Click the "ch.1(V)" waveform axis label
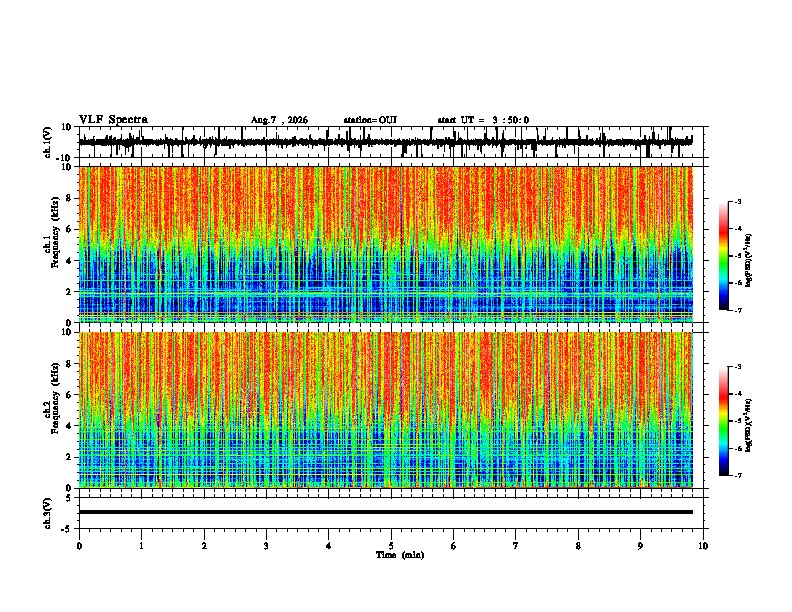 coord(48,142)
